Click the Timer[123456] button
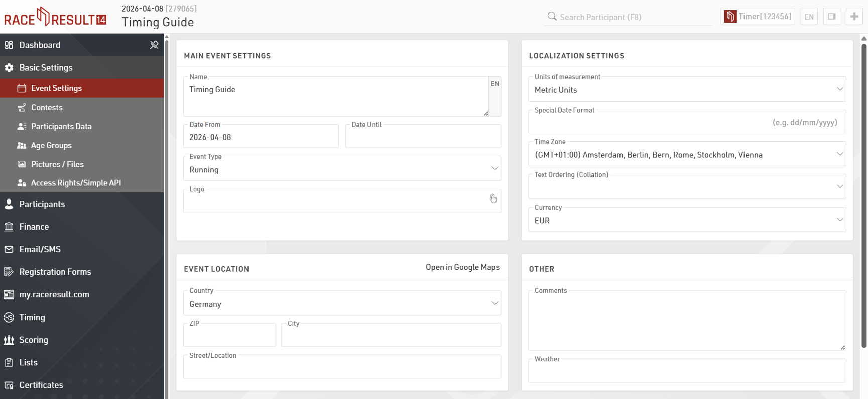The width and height of the screenshot is (868, 399). (x=758, y=17)
